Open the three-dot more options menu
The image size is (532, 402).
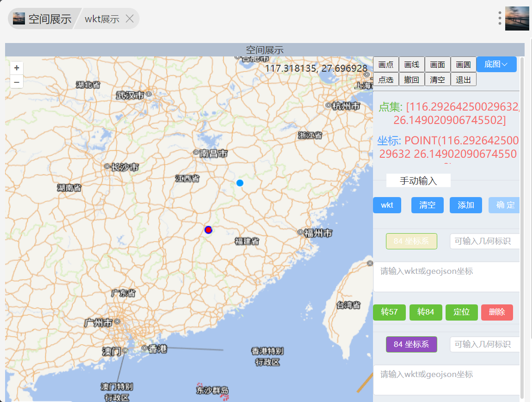(x=500, y=18)
